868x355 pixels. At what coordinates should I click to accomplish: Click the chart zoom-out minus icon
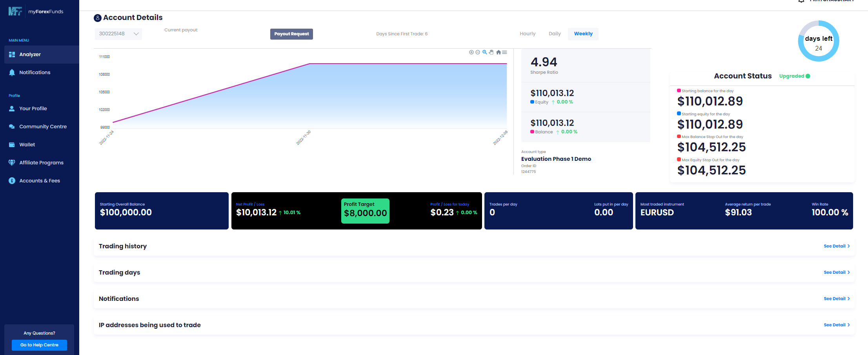[x=477, y=52]
